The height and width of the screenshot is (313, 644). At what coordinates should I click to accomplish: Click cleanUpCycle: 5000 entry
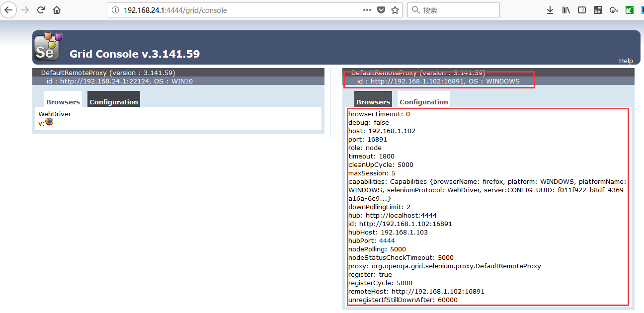[381, 164]
